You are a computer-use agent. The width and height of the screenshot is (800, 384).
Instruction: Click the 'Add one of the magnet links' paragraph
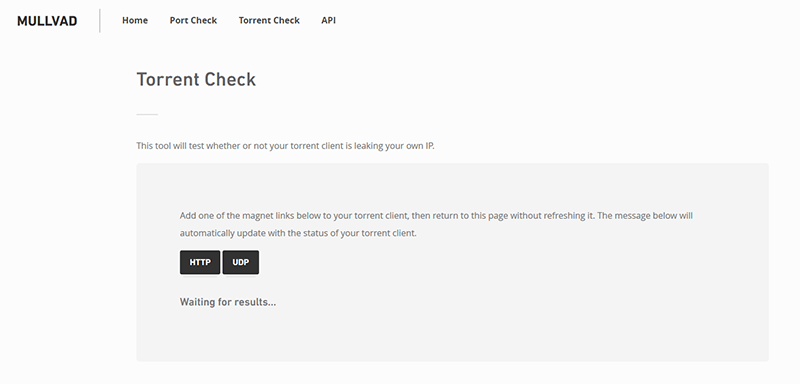coord(436,224)
